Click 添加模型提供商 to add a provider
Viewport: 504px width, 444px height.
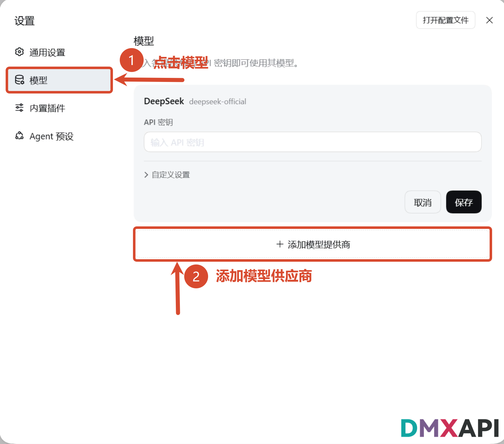coord(313,244)
